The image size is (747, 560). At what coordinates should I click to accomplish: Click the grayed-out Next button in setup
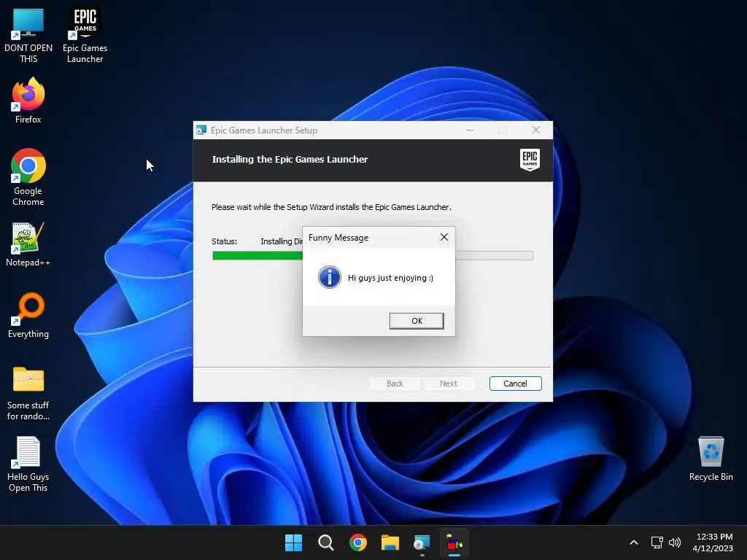[449, 384]
